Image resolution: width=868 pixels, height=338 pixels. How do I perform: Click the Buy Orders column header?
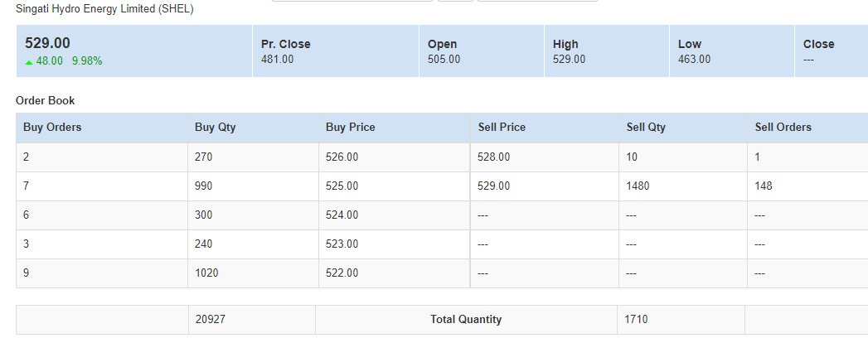tap(52, 128)
